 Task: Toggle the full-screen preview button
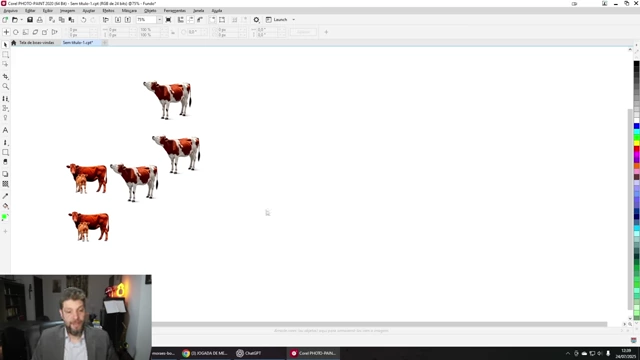click(168, 20)
